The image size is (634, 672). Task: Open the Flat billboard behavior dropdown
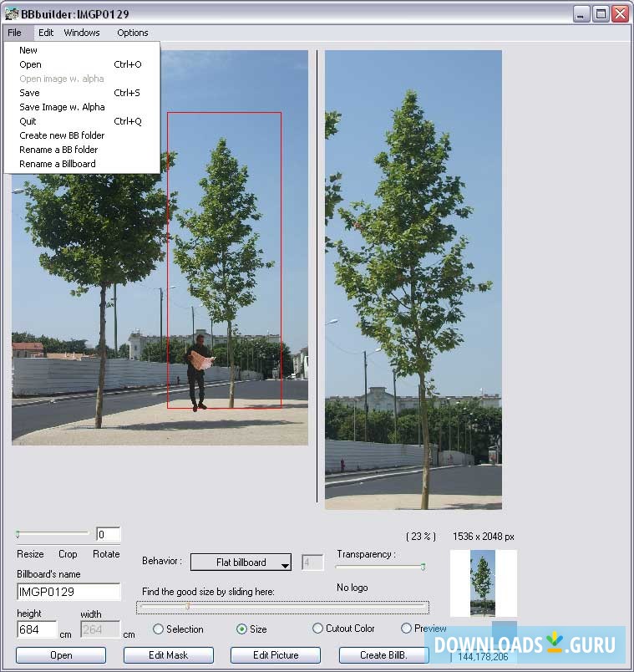[x=241, y=562]
